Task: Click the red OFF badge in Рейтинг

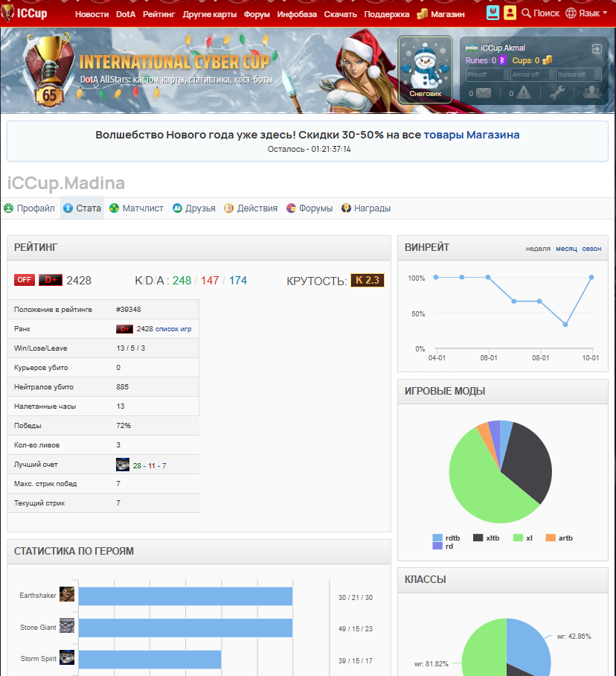Action: pyautogui.click(x=24, y=280)
